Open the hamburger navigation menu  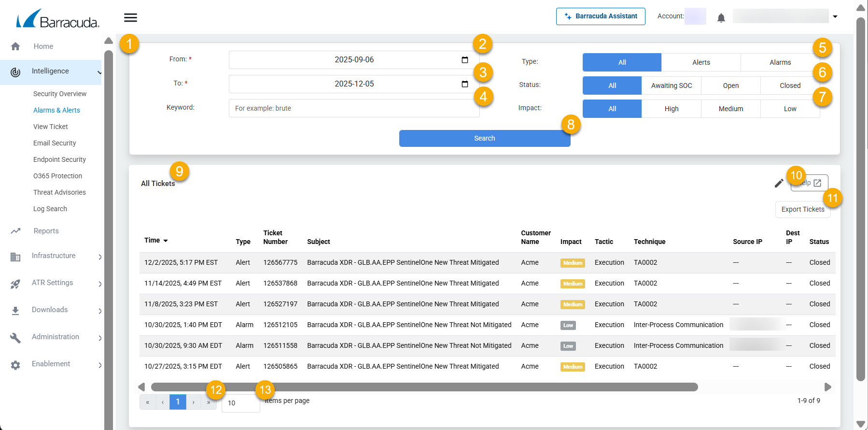130,18
